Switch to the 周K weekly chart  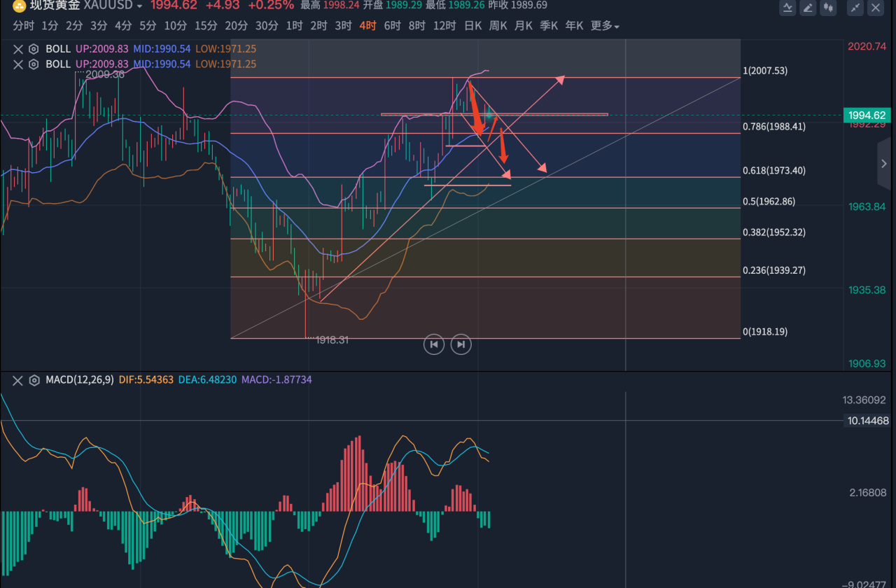498,26
